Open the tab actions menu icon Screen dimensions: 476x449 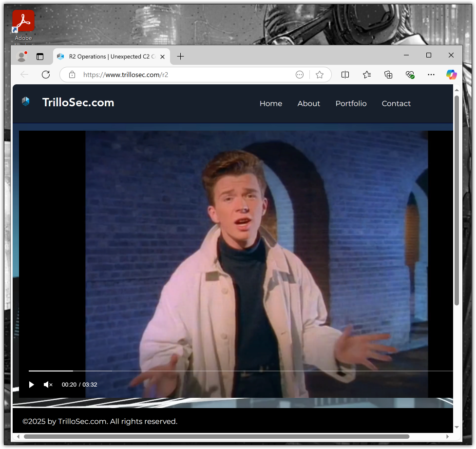[x=40, y=57]
